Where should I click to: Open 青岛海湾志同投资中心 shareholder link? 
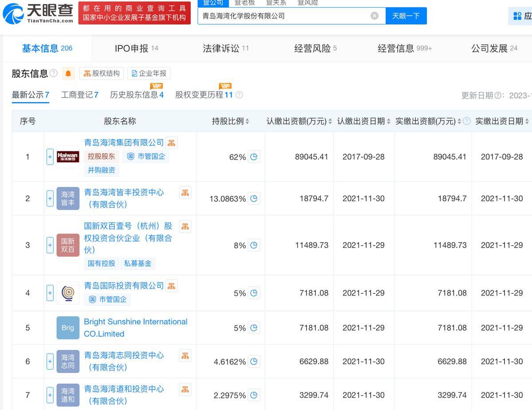[124, 361]
